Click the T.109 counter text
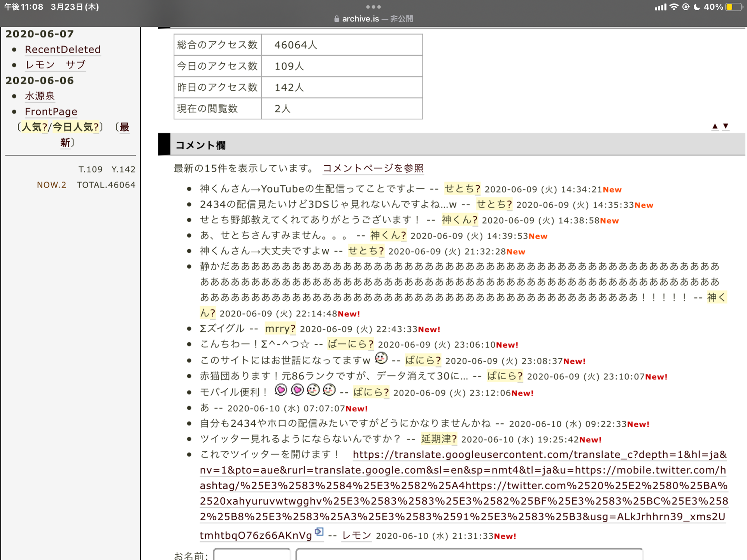The width and height of the screenshot is (747, 560). point(90,169)
